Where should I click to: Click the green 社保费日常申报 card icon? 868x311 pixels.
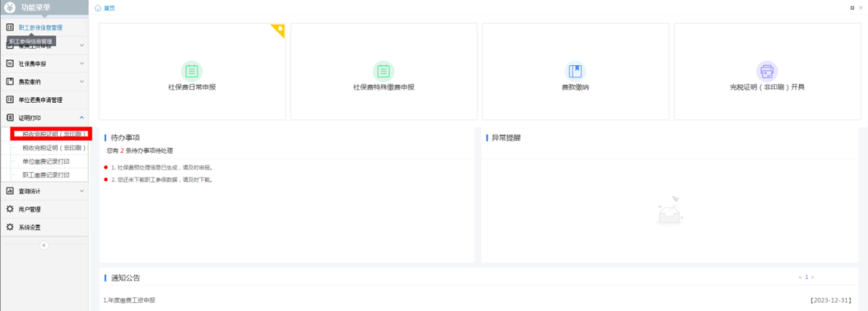[191, 71]
